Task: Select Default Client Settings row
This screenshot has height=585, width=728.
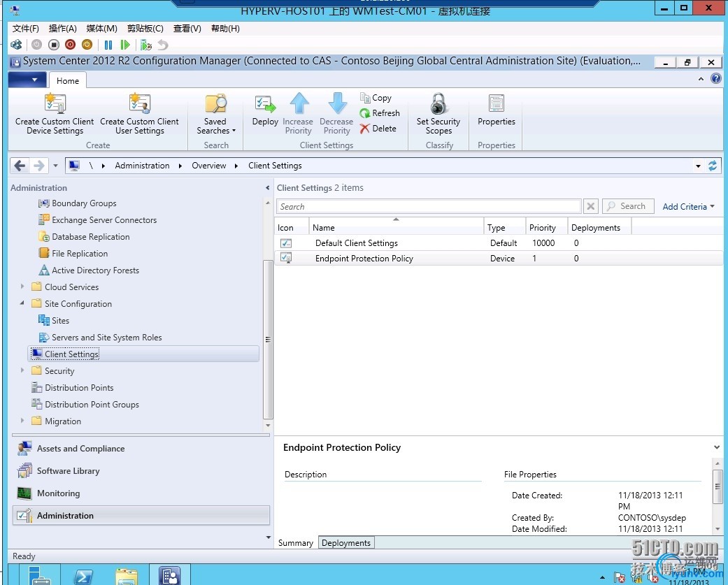Action: pos(498,243)
